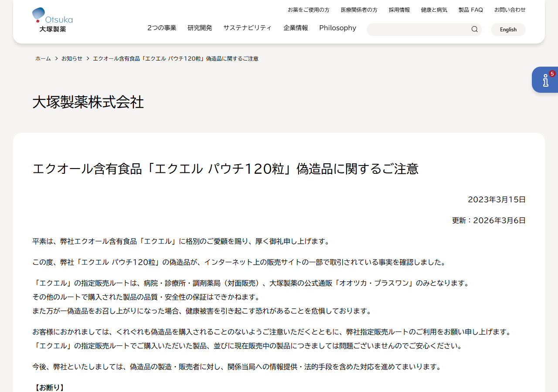Click the 大塚製薬株式会社 heading
This screenshot has width=558, height=392.
click(88, 102)
